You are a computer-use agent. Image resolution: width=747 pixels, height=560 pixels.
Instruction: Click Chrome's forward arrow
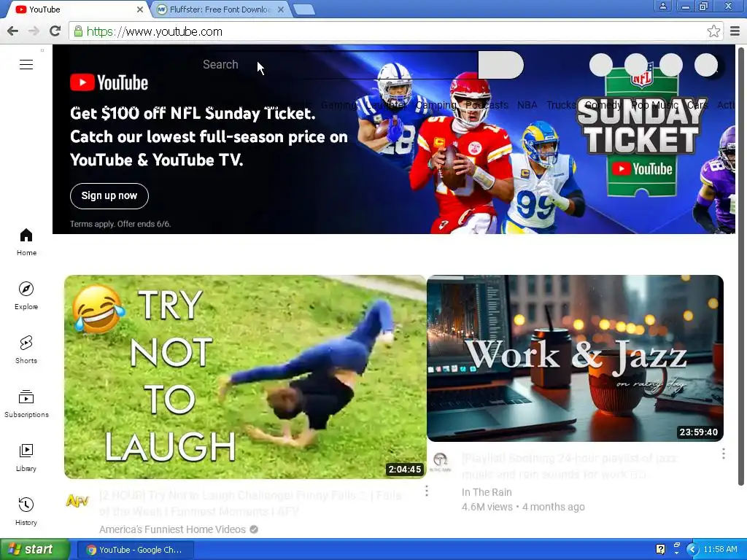click(x=34, y=31)
